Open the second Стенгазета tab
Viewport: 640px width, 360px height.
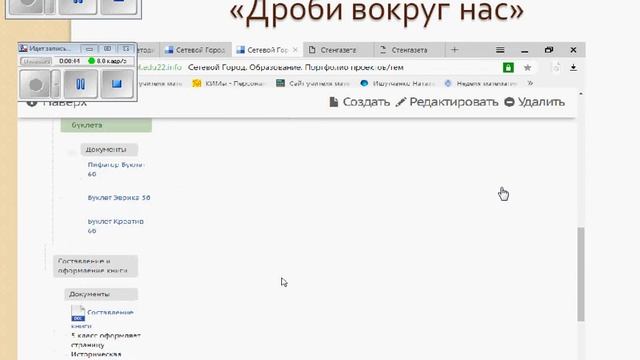tap(409, 50)
